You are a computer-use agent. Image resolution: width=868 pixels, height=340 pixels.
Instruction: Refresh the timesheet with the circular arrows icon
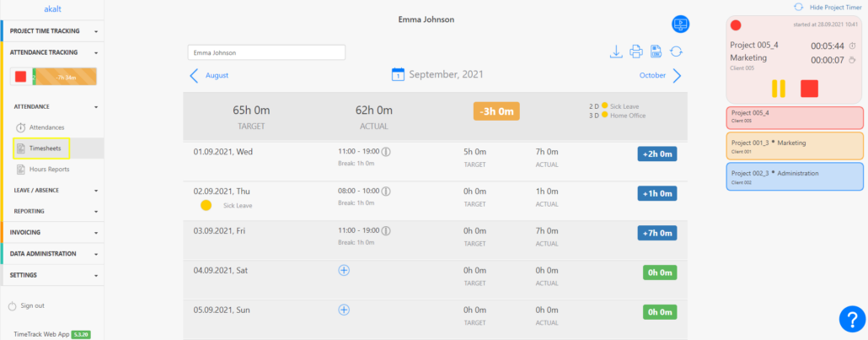pyautogui.click(x=675, y=52)
